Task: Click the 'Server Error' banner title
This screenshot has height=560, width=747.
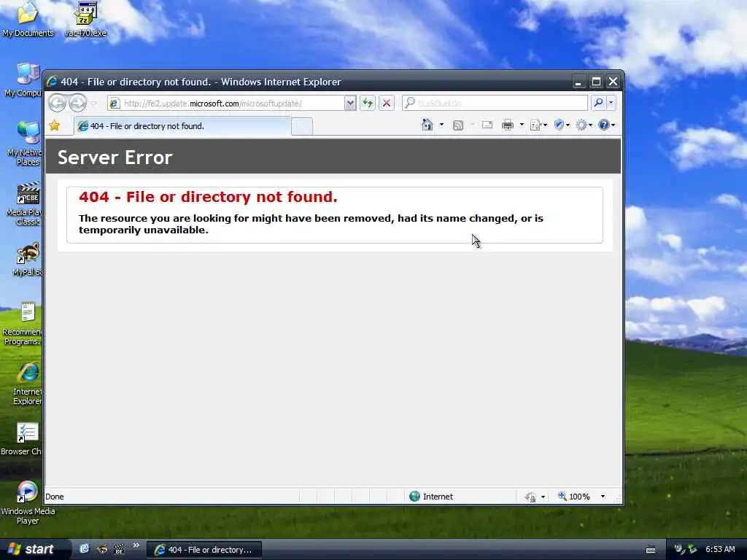Action: (115, 157)
